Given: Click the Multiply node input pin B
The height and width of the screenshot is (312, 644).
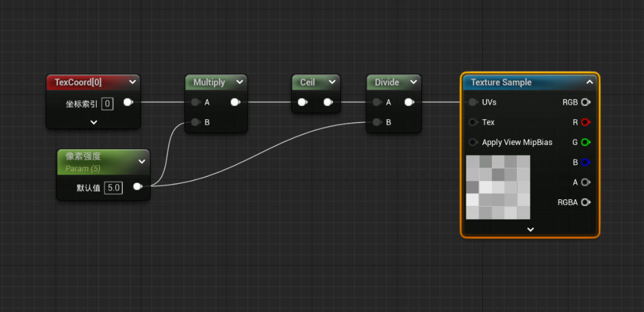Looking at the screenshot, I should [x=196, y=122].
